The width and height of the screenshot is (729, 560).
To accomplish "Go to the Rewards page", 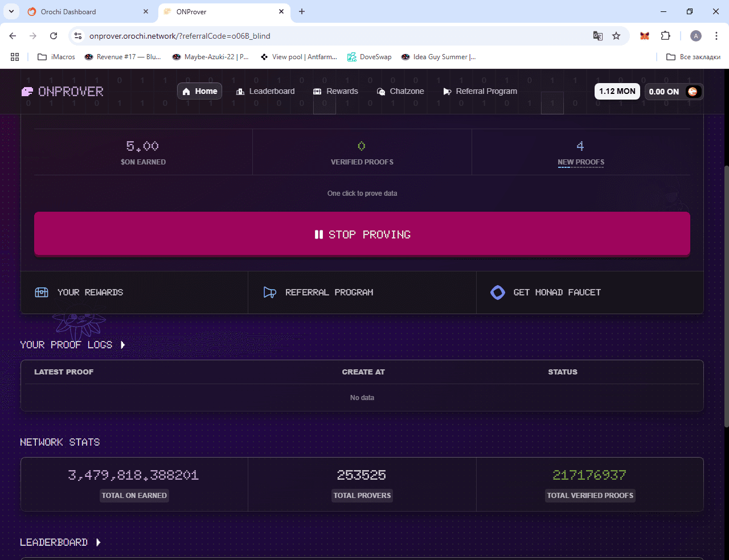I will pyautogui.click(x=335, y=91).
